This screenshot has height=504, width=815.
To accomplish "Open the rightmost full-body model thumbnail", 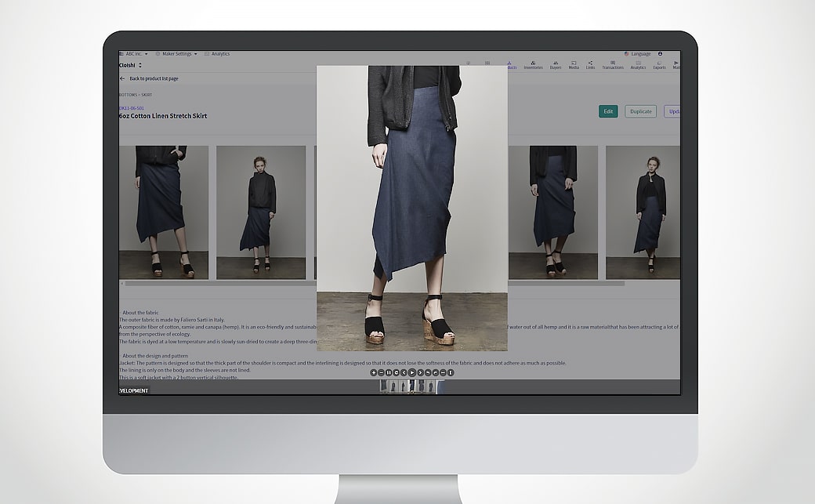I will 643,212.
